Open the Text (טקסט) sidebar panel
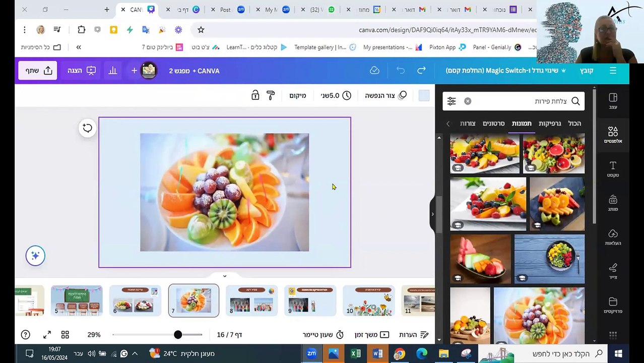The height and width of the screenshot is (363, 644). click(x=613, y=169)
